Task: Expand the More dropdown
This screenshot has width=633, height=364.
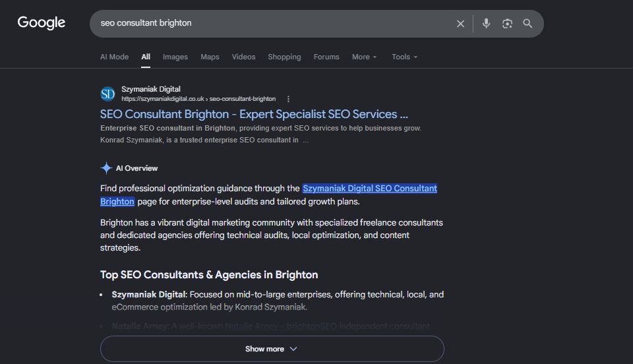Action: tap(364, 57)
